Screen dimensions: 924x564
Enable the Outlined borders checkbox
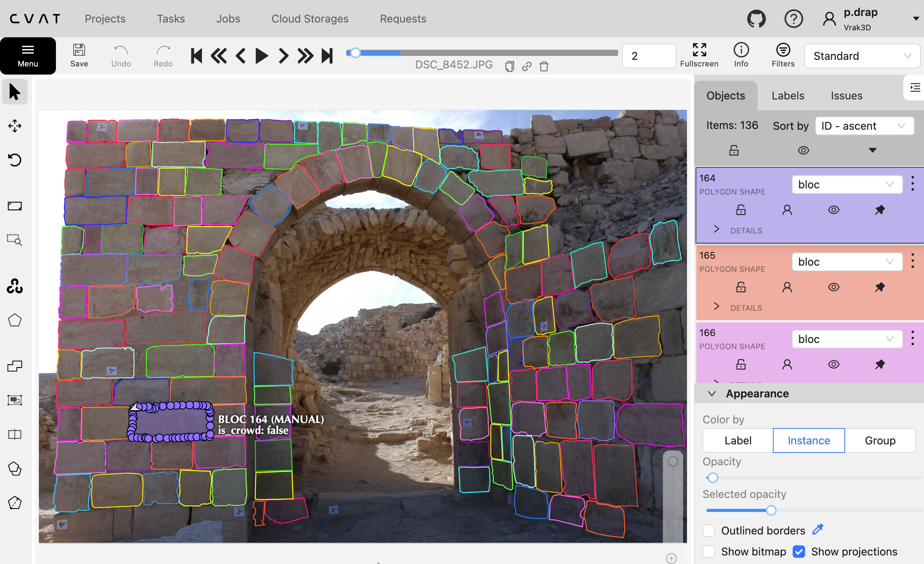708,530
